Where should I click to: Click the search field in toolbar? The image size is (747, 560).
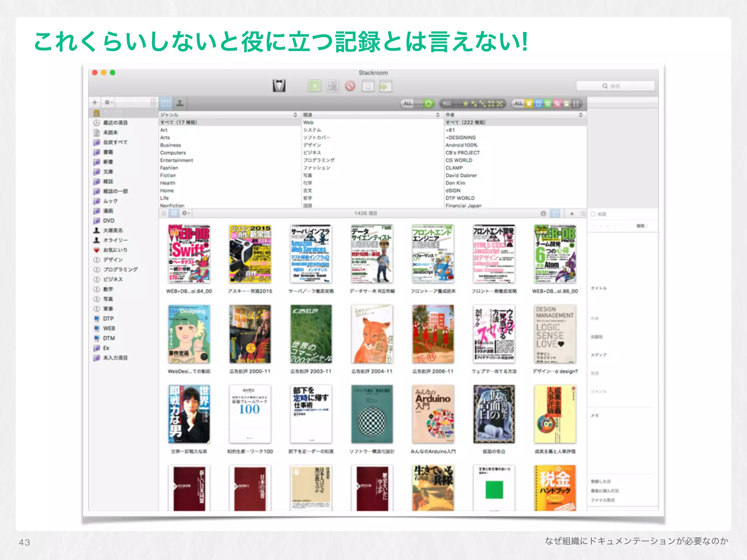[615, 86]
